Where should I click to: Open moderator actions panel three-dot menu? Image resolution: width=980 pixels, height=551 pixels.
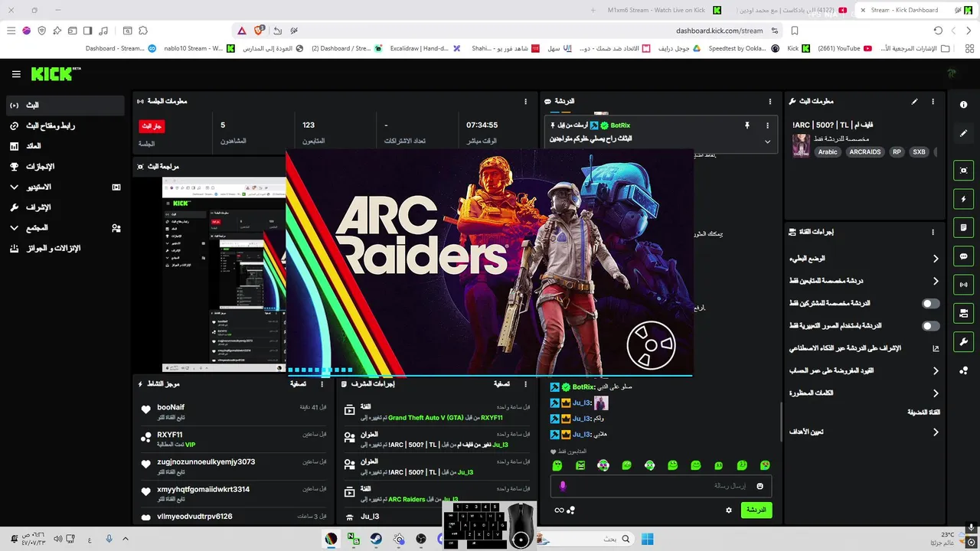click(x=525, y=383)
